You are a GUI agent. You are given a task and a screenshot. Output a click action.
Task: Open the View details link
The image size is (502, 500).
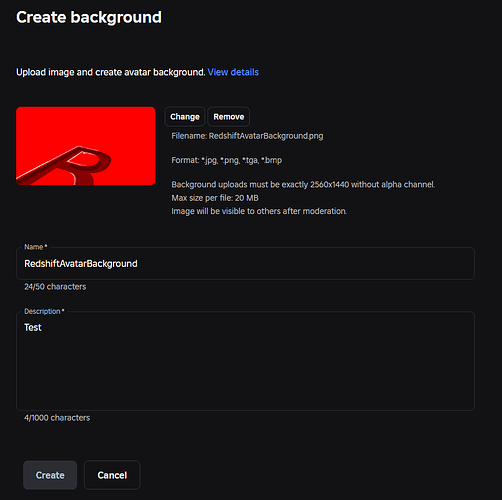(233, 72)
